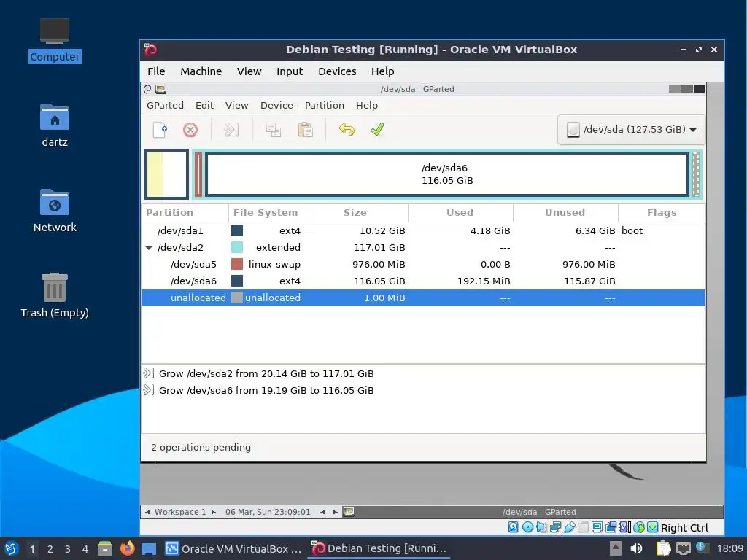The width and height of the screenshot is (747, 560).
Task: Select the unallocated 1.00 MiB row
Action: coord(423,297)
